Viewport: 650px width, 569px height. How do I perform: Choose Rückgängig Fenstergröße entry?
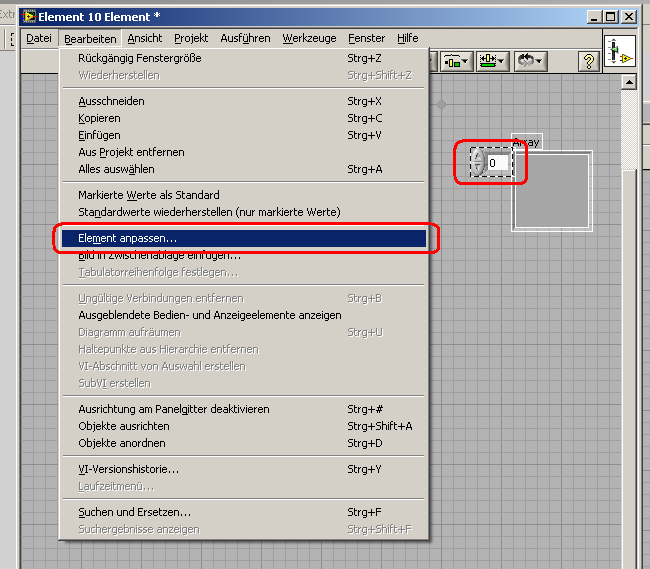pos(244,58)
